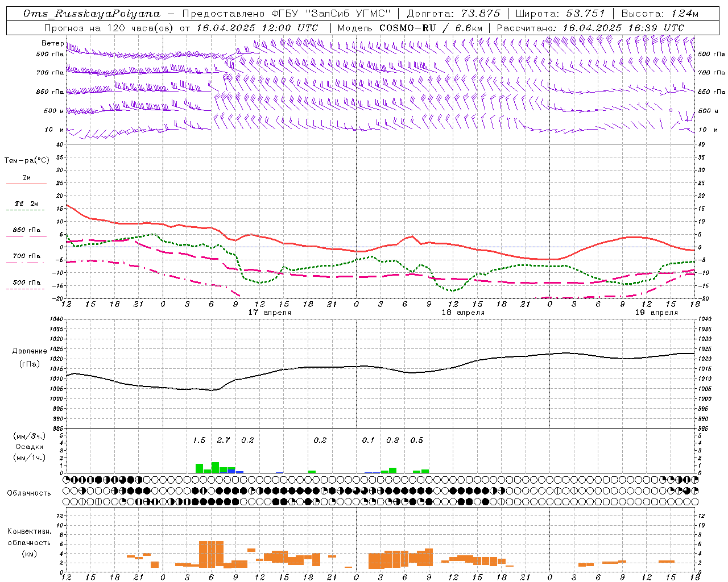Click the Td 2м dew point legend label

[27, 203]
